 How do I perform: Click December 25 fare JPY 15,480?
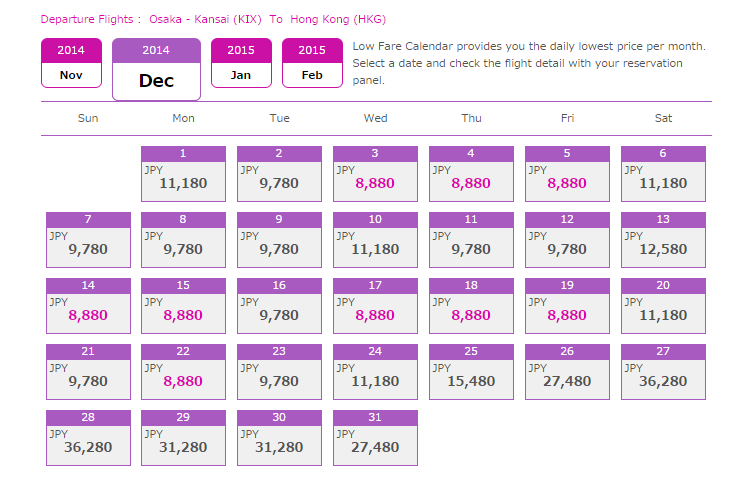coord(471,372)
